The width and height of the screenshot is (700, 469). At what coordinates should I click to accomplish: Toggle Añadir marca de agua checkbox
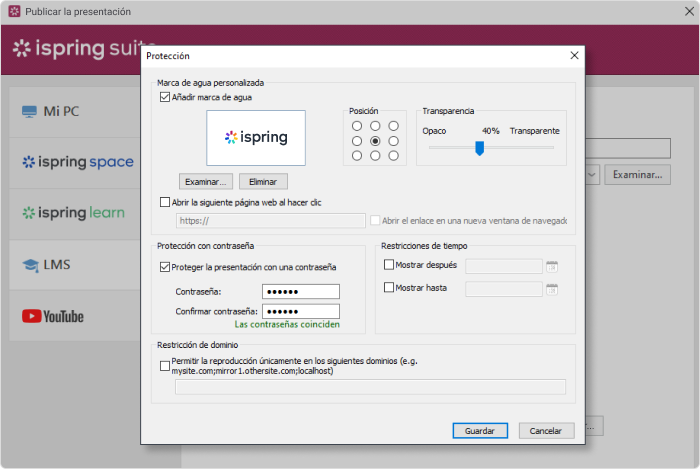point(165,97)
